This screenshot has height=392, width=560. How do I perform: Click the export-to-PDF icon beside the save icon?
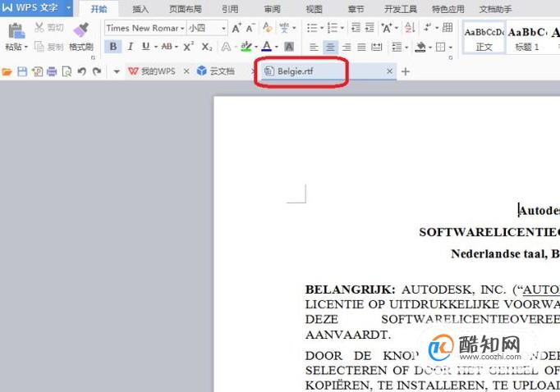click(37, 71)
